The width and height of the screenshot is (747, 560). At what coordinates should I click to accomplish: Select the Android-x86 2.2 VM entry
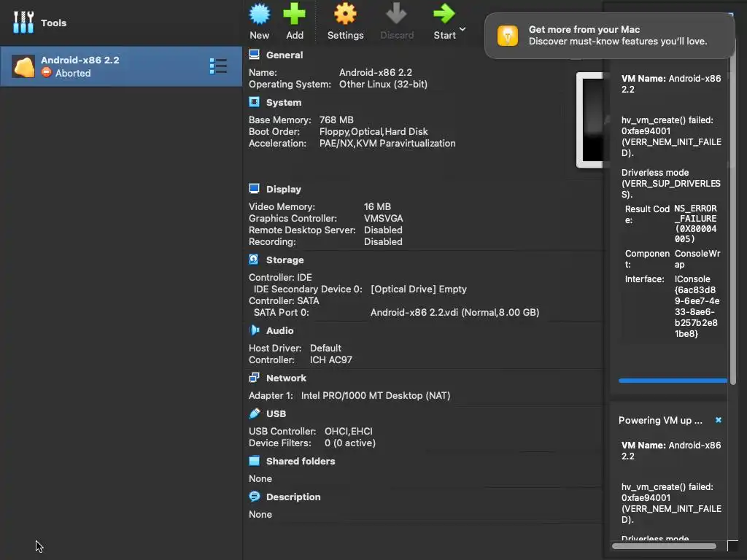click(x=121, y=66)
